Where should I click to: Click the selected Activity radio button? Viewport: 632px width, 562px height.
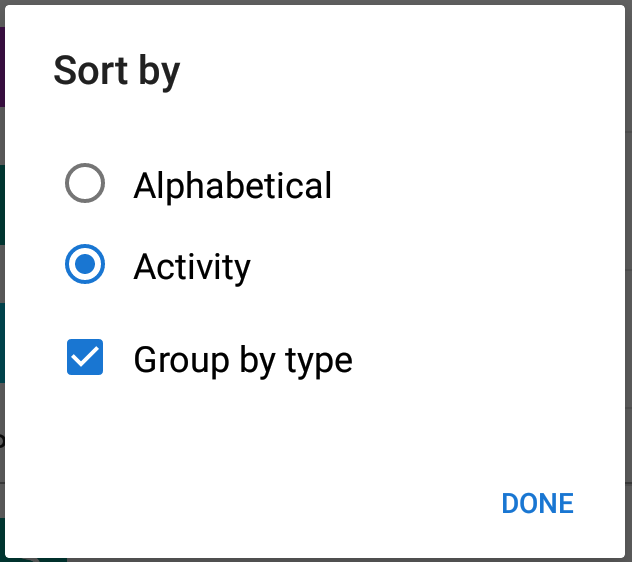coord(85,266)
